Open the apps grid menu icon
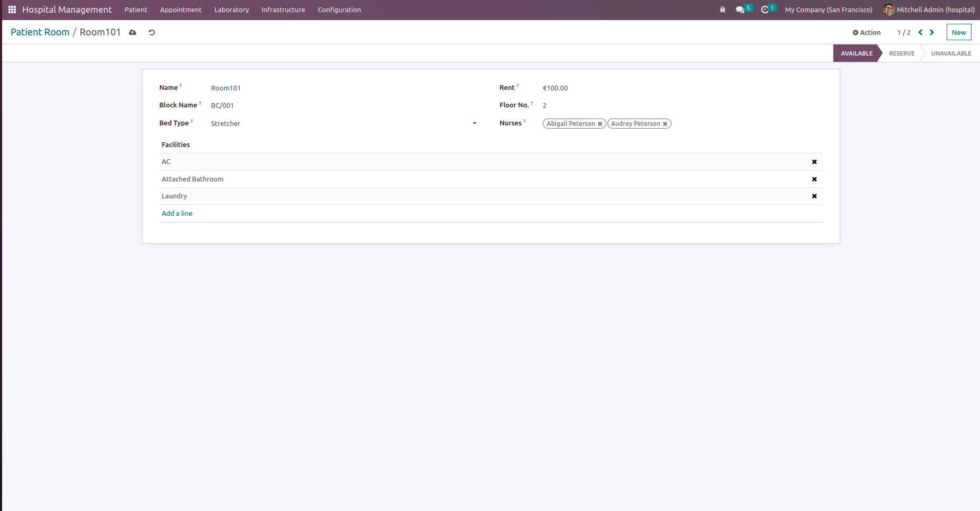This screenshot has height=511, width=980. pyautogui.click(x=12, y=10)
